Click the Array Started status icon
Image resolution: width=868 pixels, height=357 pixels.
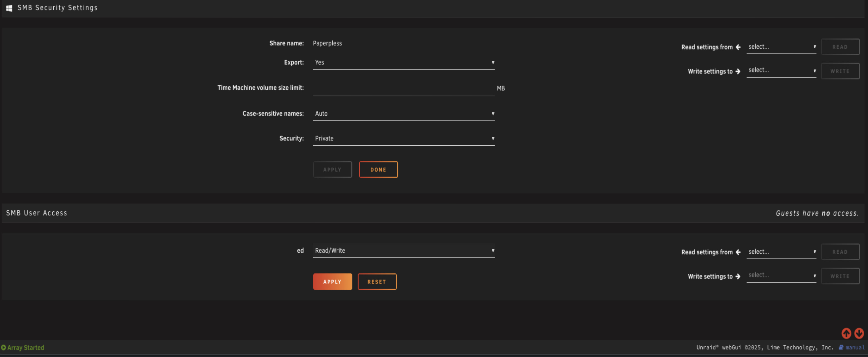tap(3, 347)
